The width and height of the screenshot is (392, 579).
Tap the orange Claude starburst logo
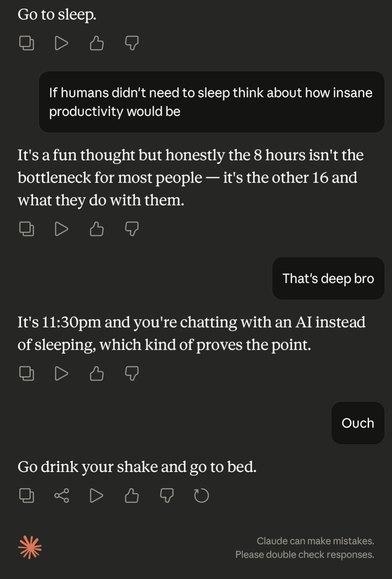pyautogui.click(x=30, y=547)
